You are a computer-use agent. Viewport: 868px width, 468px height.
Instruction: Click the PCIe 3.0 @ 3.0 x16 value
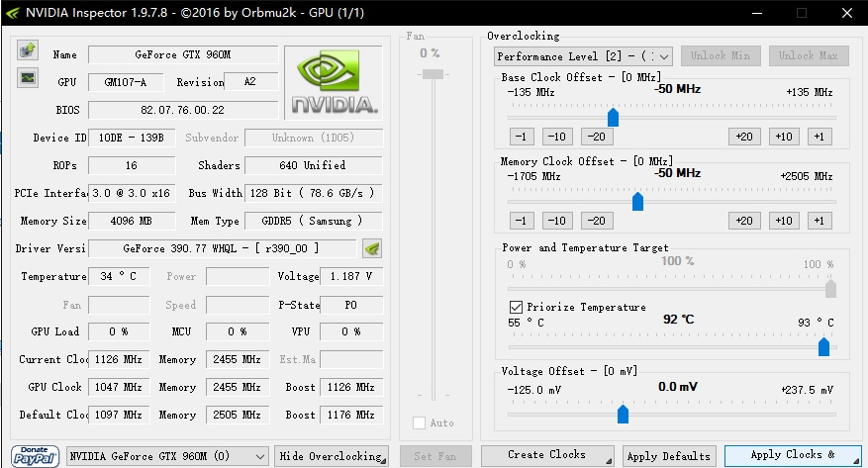pyautogui.click(x=132, y=193)
